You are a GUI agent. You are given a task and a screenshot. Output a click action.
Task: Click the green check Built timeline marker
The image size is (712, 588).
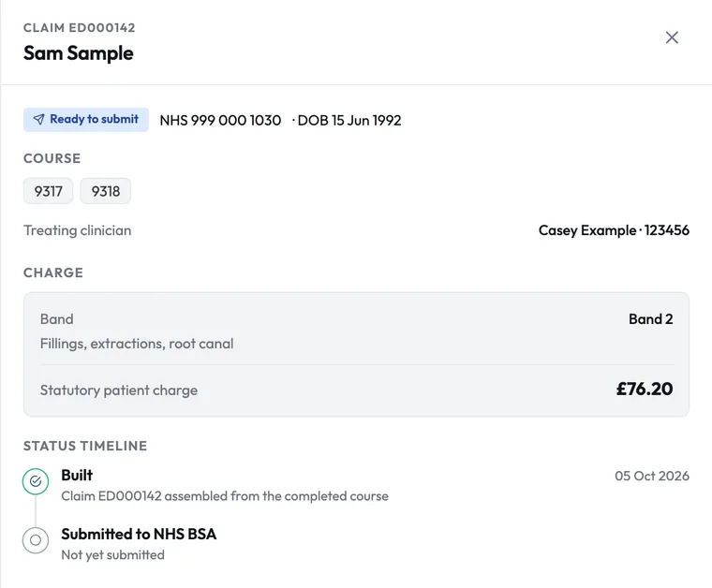36,481
